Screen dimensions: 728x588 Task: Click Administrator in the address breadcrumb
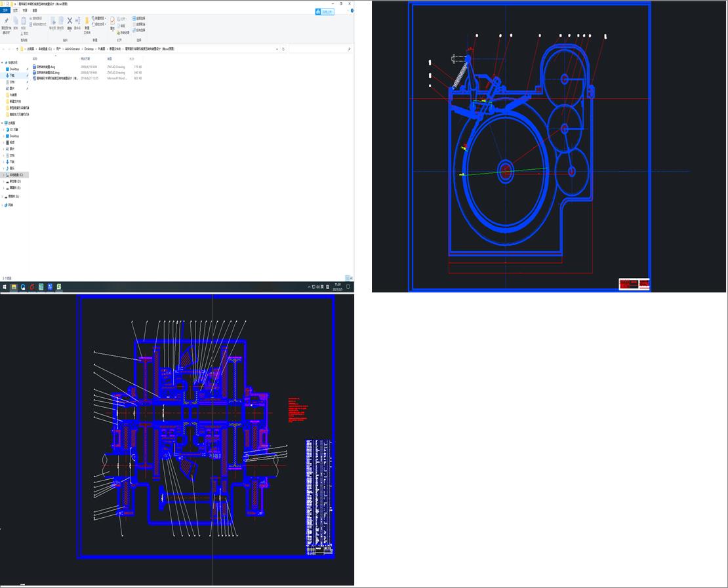(72, 49)
